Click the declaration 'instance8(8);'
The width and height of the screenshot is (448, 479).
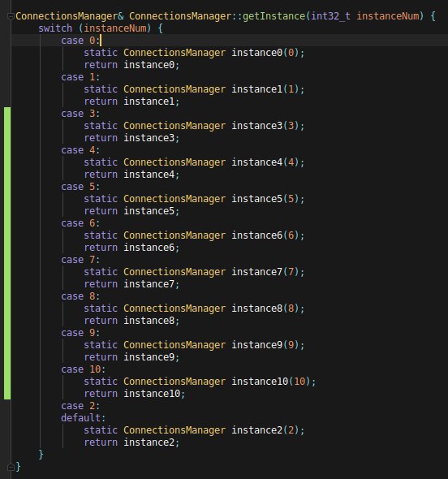[268, 309]
